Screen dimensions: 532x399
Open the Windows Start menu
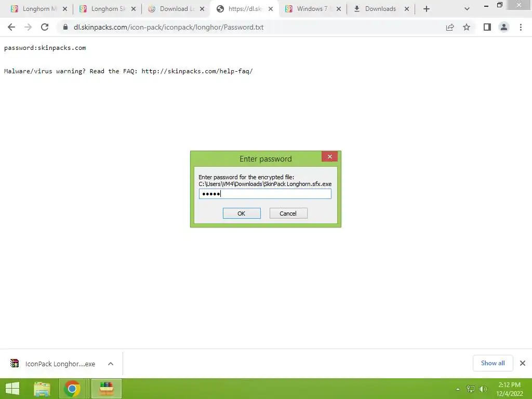click(x=12, y=389)
